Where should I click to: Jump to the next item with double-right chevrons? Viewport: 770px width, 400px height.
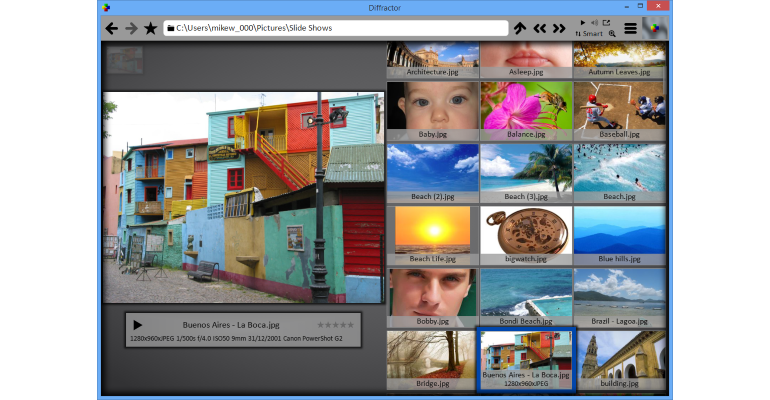click(559, 28)
